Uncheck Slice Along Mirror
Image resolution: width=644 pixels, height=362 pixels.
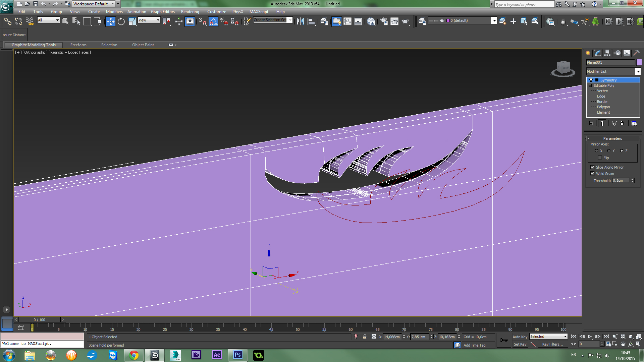click(592, 167)
